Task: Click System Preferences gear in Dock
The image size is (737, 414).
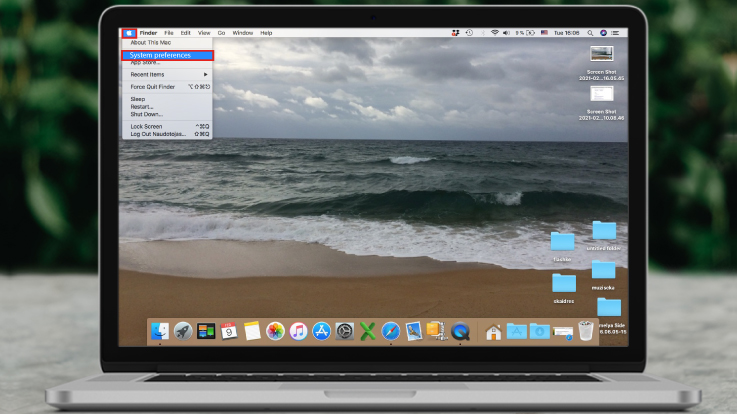Action: pos(344,331)
